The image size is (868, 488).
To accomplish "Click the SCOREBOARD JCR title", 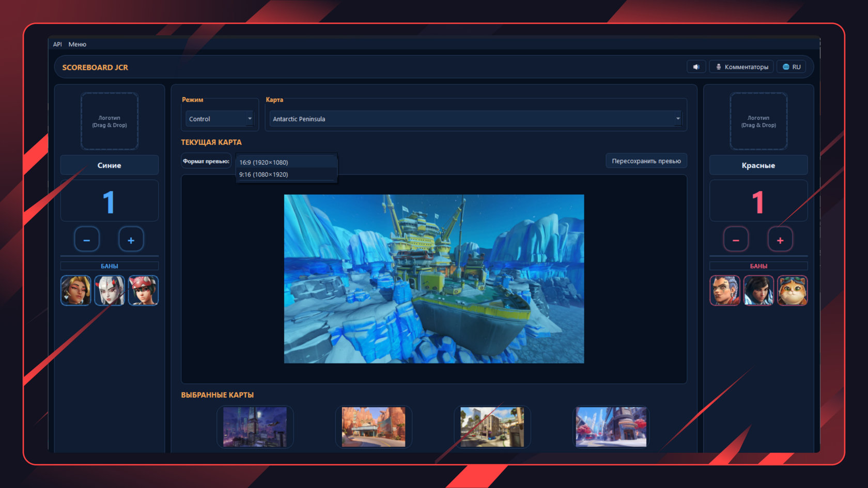I will tap(95, 67).
